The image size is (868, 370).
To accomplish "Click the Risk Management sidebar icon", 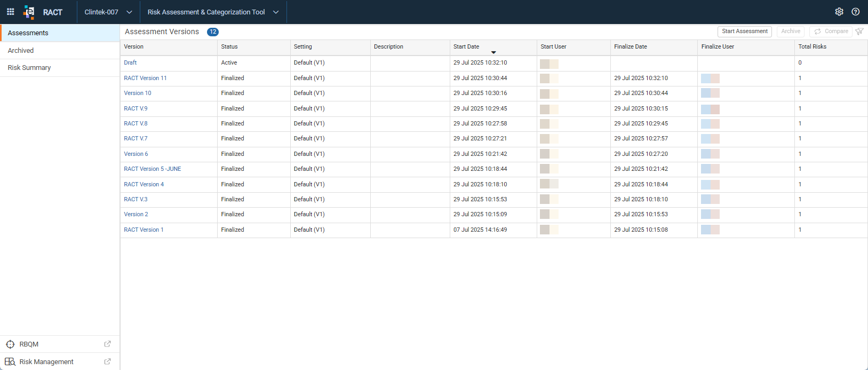I will coord(10,361).
